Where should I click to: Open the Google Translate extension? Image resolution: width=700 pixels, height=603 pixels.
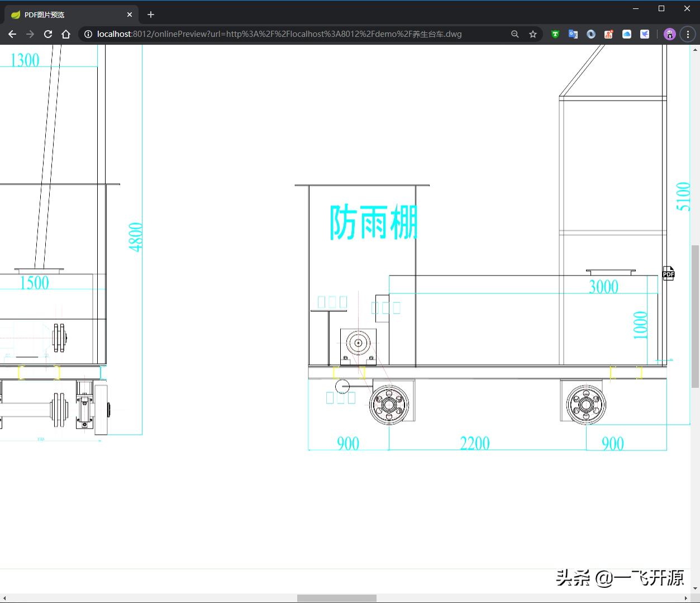(x=573, y=34)
